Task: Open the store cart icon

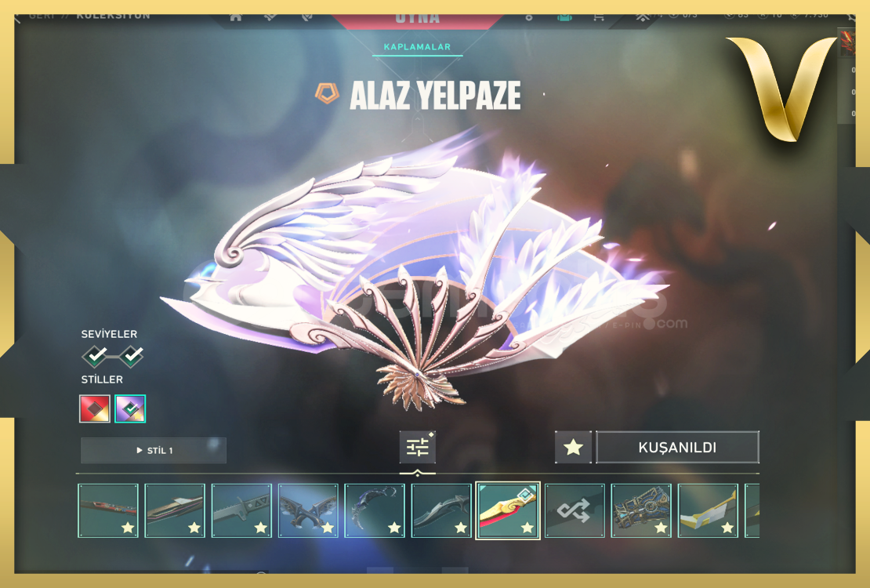Action: (598, 17)
